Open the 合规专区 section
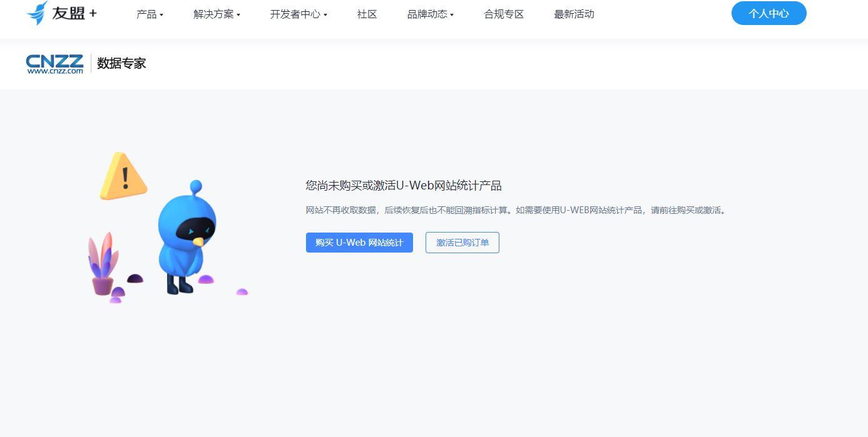Viewport: 868px width, 437px height. tap(504, 14)
